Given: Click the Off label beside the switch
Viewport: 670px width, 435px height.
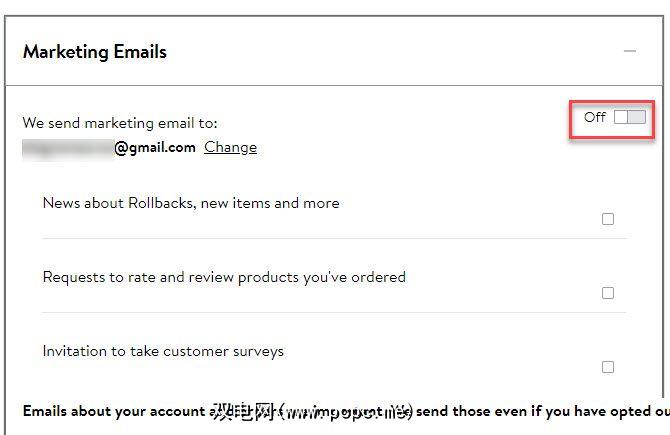Looking at the screenshot, I should click(595, 117).
